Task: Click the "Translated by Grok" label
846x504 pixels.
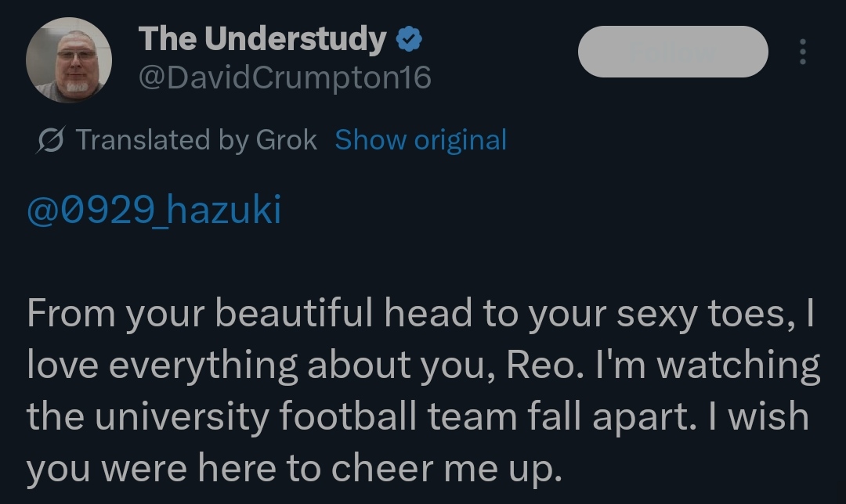Action: pyautogui.click(x=197, y=140)
